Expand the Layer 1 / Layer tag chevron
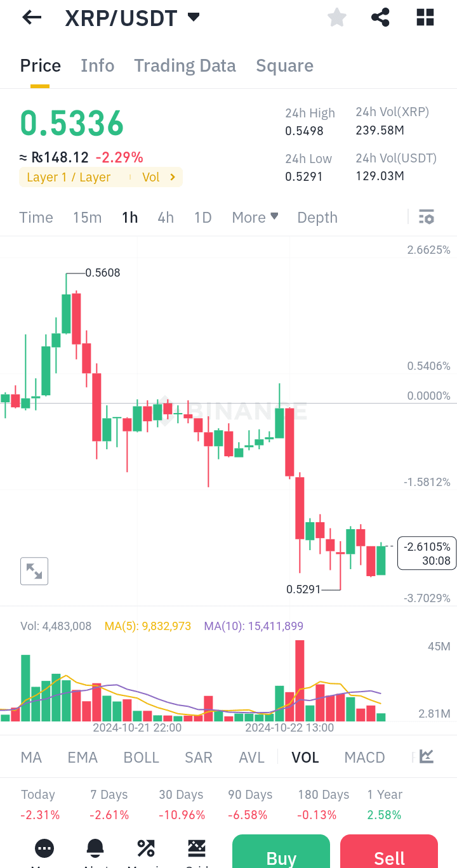This screenshot has width=457, height=868. 172,177
